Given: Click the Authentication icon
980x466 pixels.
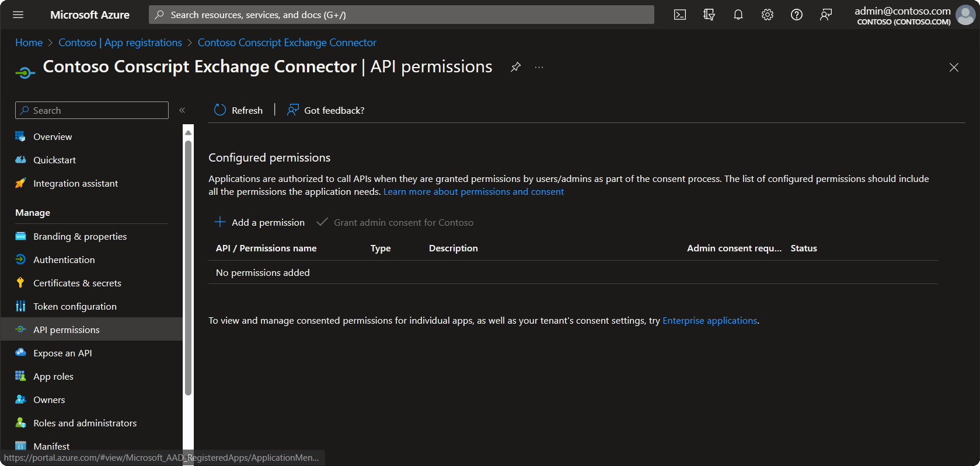Looking at the screenshot, I should pyautogui.click(x=20, y=260).
